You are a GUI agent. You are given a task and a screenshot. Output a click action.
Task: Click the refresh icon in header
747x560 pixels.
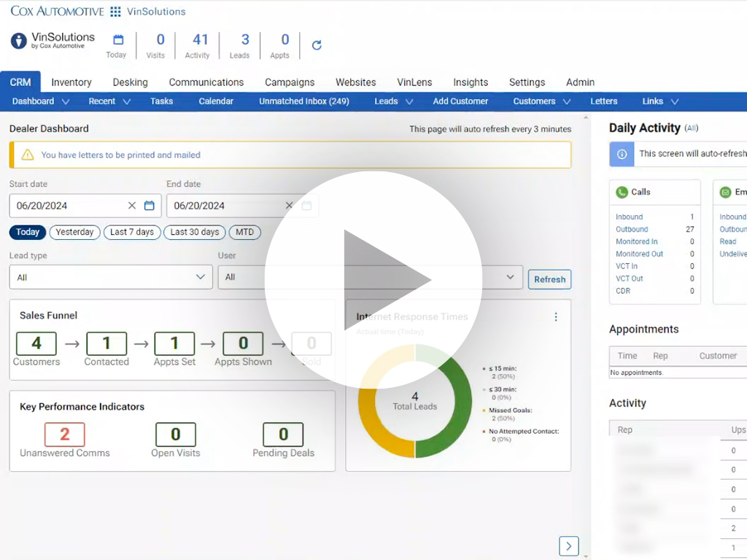coord(317,45)
